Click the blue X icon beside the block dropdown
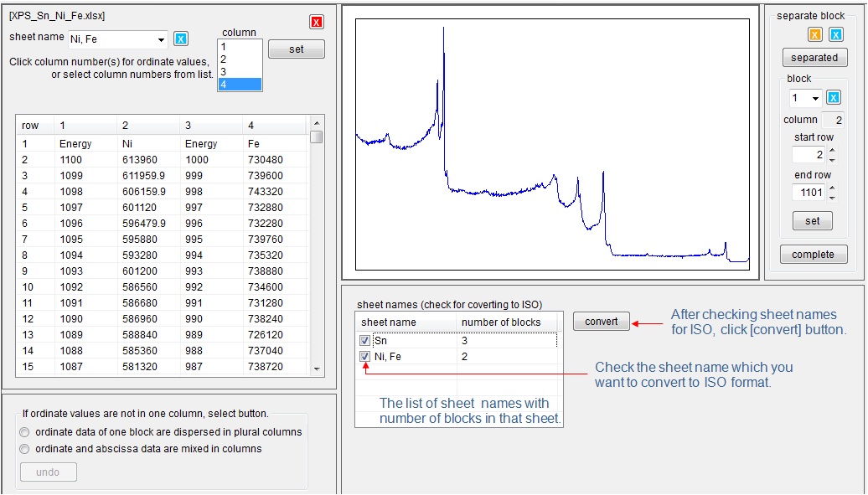The image size is (868, 495). click(x=834, y=98)
